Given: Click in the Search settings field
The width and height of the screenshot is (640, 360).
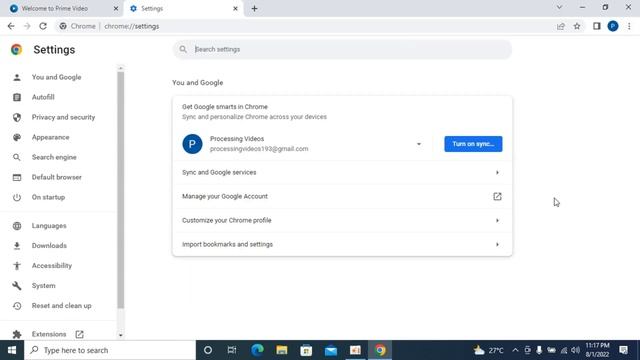Looking at the screenshot, I should [342, 49].
